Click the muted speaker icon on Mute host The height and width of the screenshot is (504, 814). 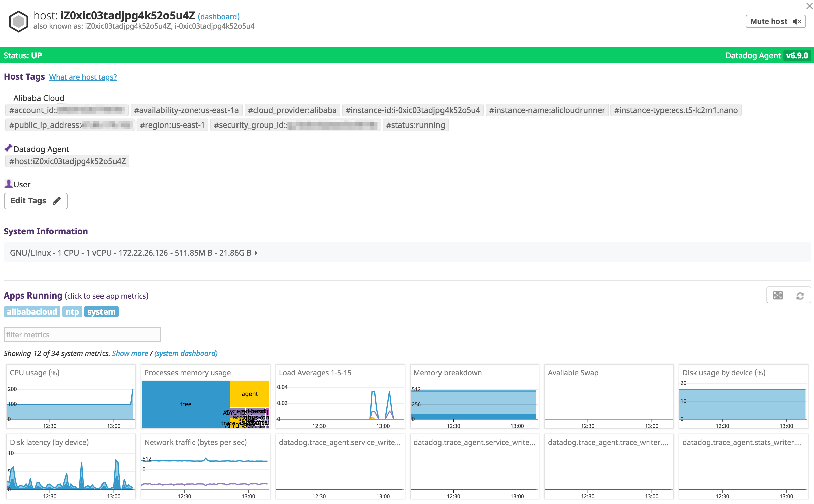coord(797,21)
